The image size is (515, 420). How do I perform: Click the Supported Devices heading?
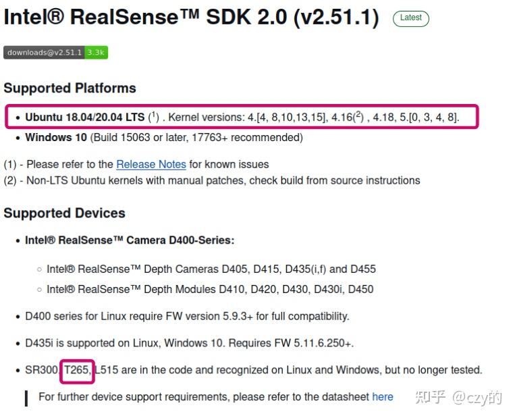(x=64, y=213)
